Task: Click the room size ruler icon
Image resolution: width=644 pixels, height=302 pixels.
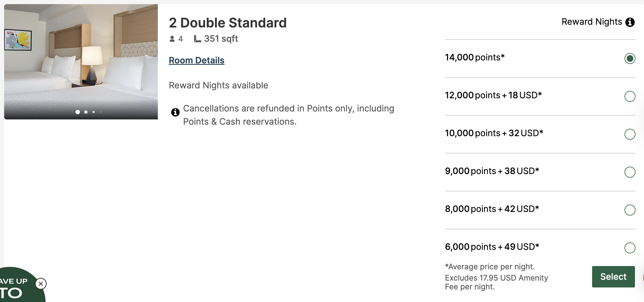Action: pos(197,39)
